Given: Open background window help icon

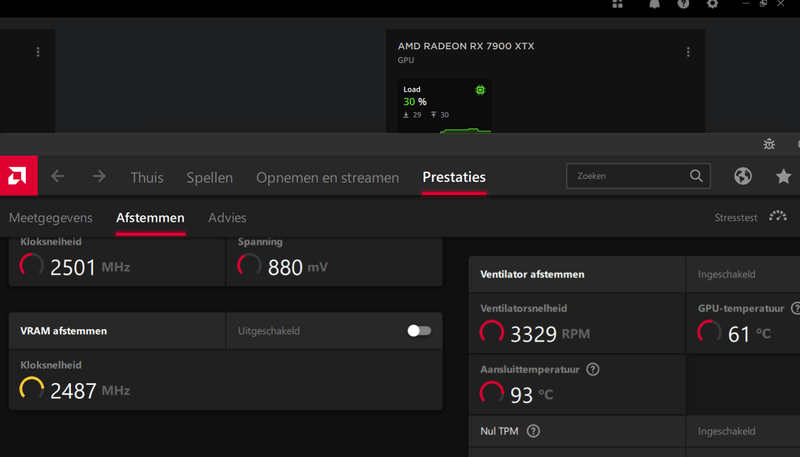Looking at the screenshot, I should 683,4.
